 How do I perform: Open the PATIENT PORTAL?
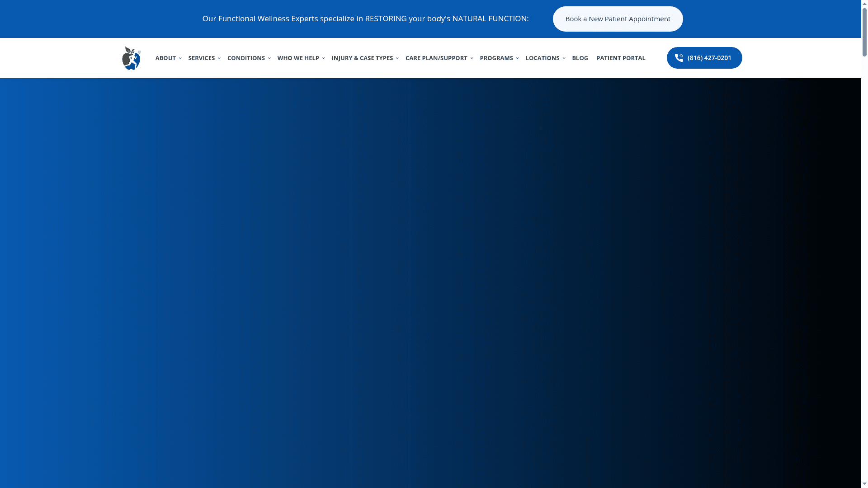(621, 58)
